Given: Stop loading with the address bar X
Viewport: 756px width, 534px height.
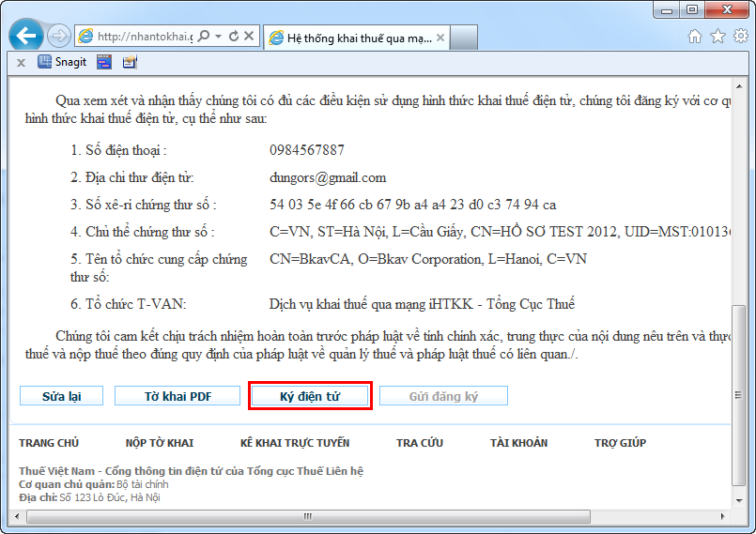Looking at the screenshot, I should click(x=249, y=37).
